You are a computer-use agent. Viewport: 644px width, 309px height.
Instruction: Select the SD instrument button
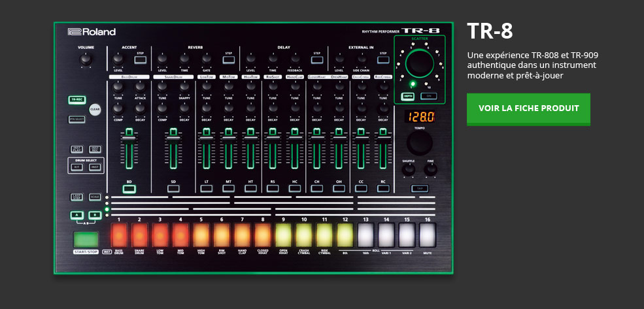tap(173, 189)
